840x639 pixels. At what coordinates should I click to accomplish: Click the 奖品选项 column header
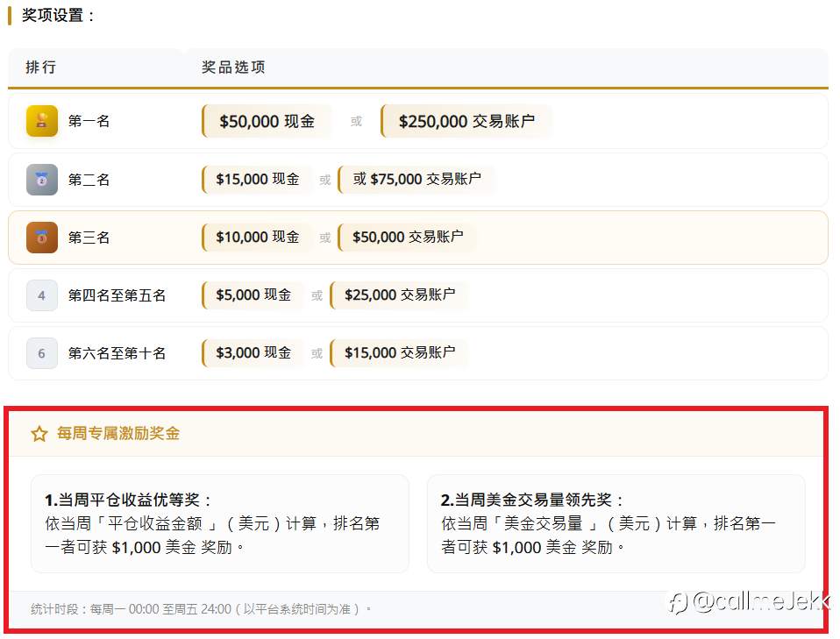(x=233, y=67)
